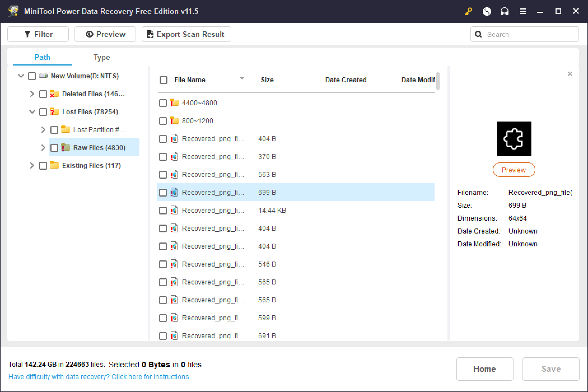Click the Raw Files folder icon

[x=65, y=147]
